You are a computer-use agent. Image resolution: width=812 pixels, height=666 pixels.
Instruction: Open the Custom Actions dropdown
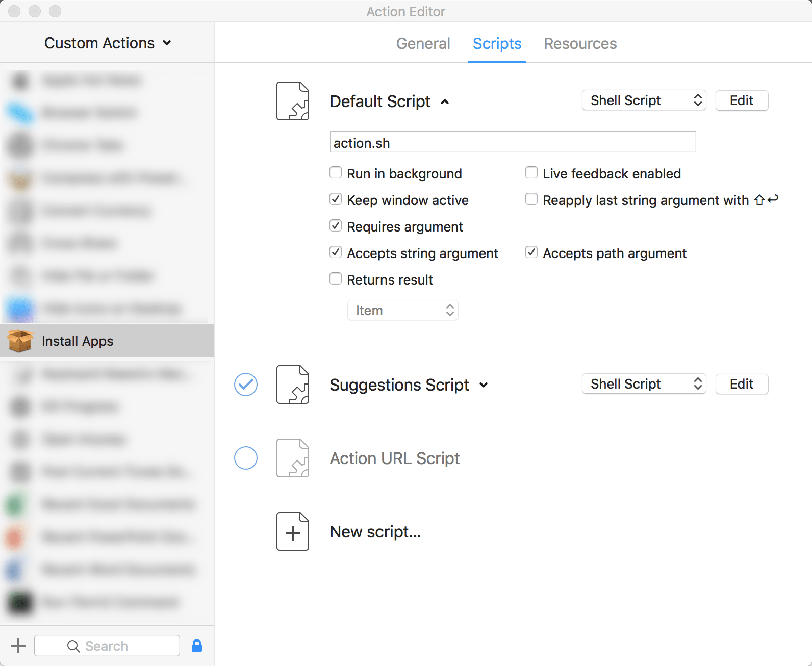point(108,43)
